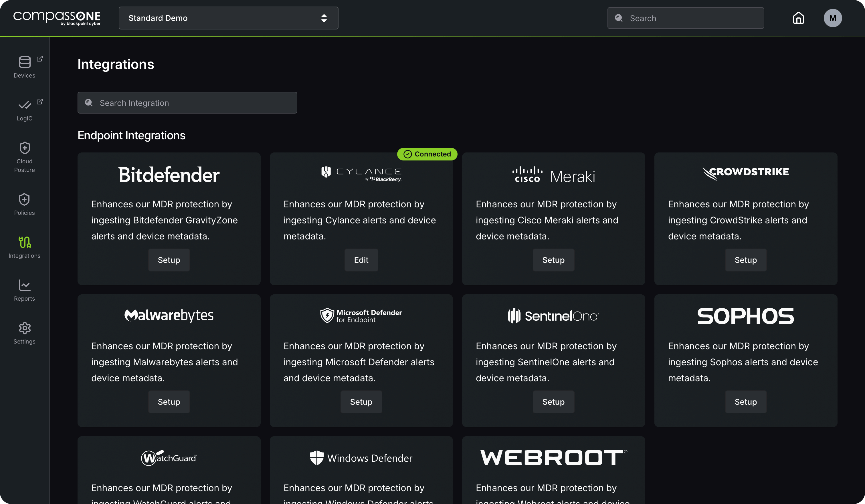Click the Settings sidebar label
Screen dimensions: 865x504
coord(24,341)
